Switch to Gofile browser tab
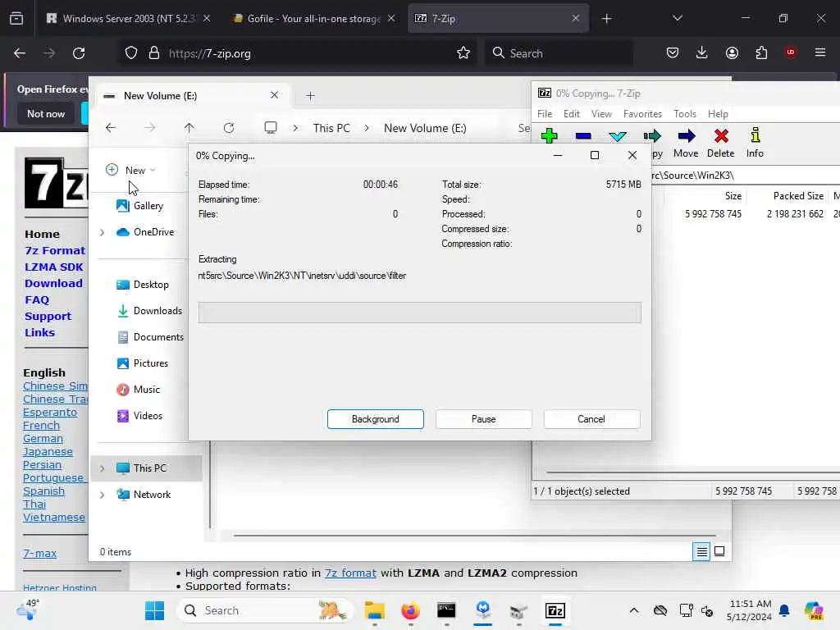Screen dimensions: 840x630 click(313, 19)
